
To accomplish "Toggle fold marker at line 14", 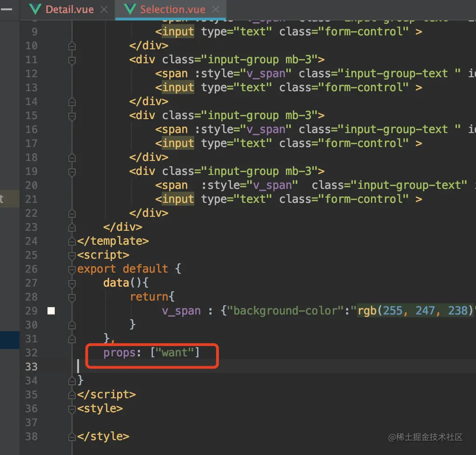I will pyautogui.click(x=72, y=102).
